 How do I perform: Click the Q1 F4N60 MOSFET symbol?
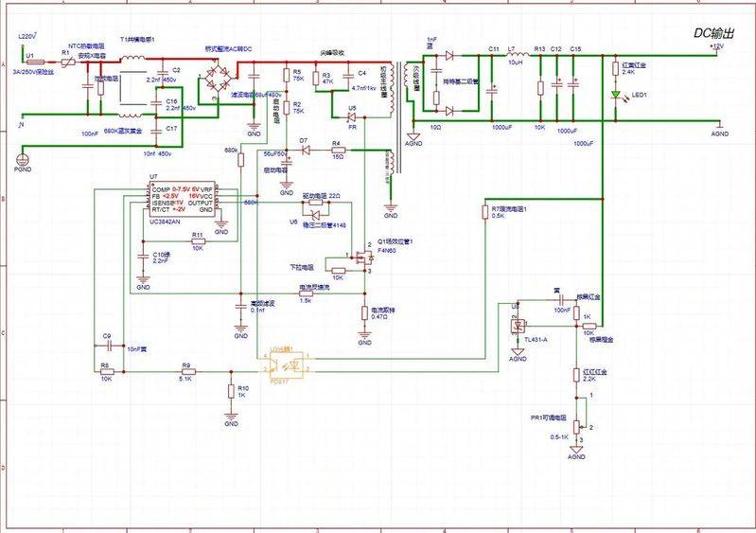pos(364,258)
